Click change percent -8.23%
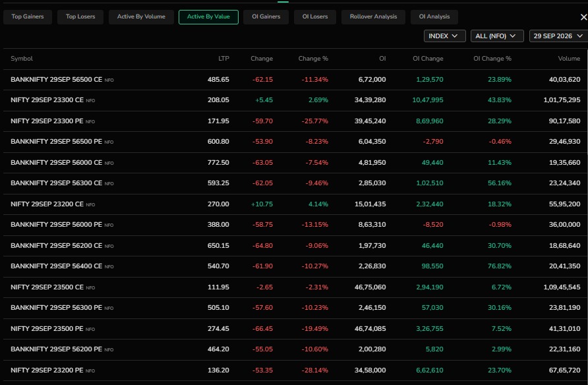 coord(316,142)
